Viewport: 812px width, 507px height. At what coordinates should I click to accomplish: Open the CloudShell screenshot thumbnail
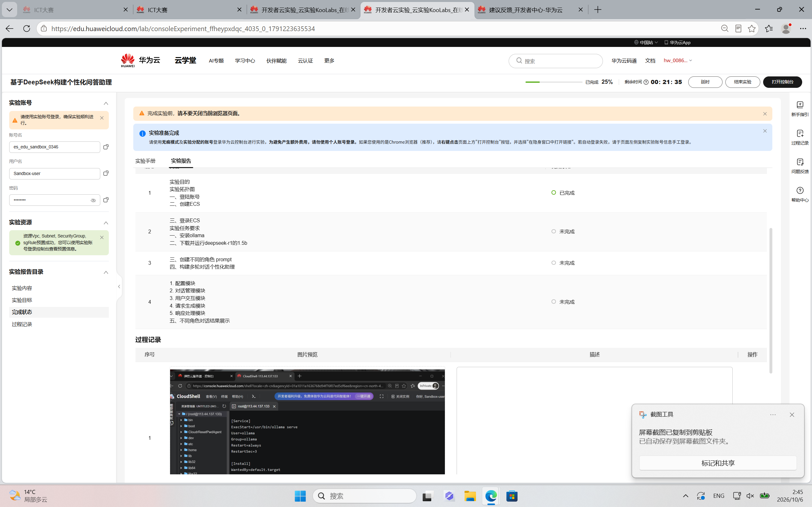(307, 421)
